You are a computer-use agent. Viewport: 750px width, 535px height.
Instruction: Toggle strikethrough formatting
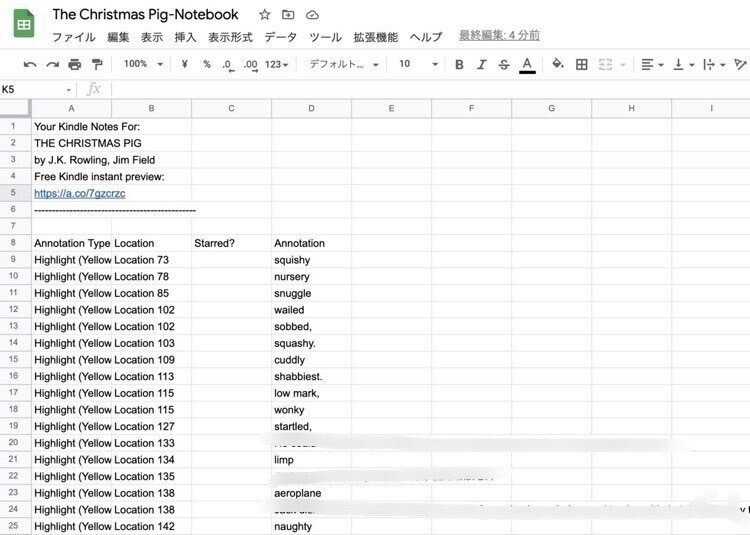coord(504,65)
